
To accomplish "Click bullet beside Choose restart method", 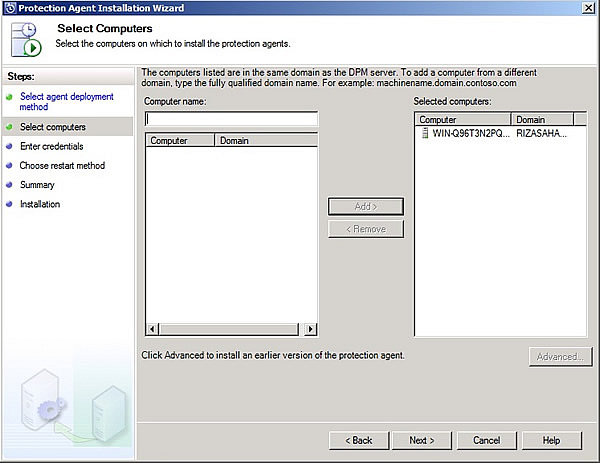I will tap(9, 166).
